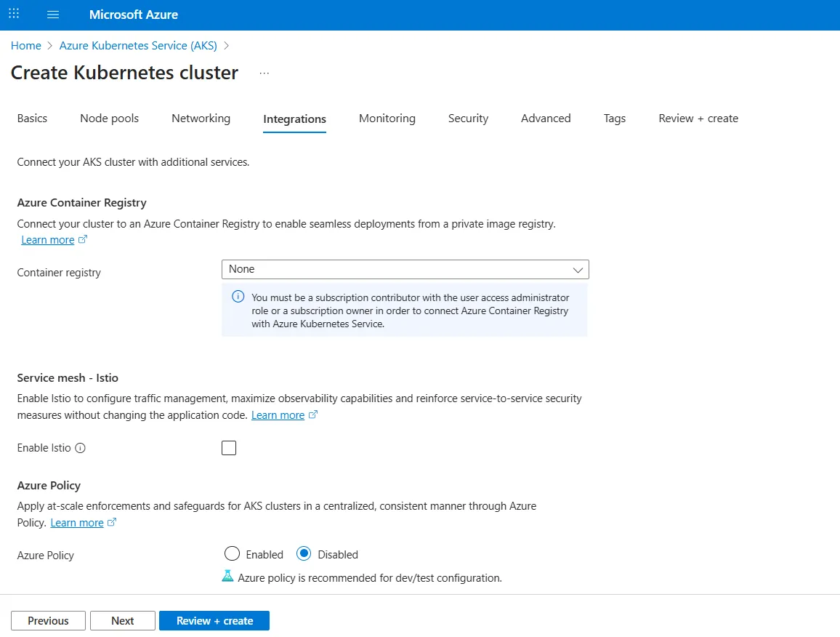Switch to the Basics tab

(32, 119)
